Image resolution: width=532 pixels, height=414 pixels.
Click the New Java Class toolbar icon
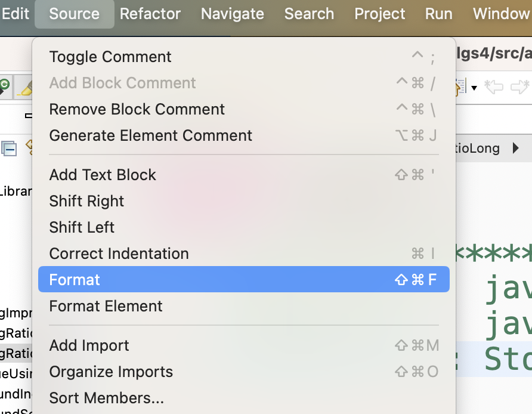[4, 86]
